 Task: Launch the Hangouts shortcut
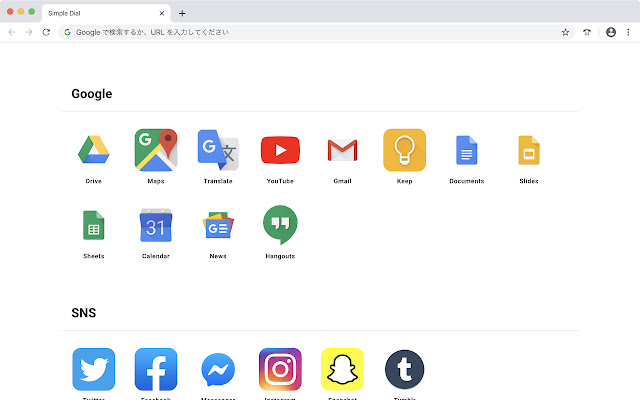pos(280,225)
